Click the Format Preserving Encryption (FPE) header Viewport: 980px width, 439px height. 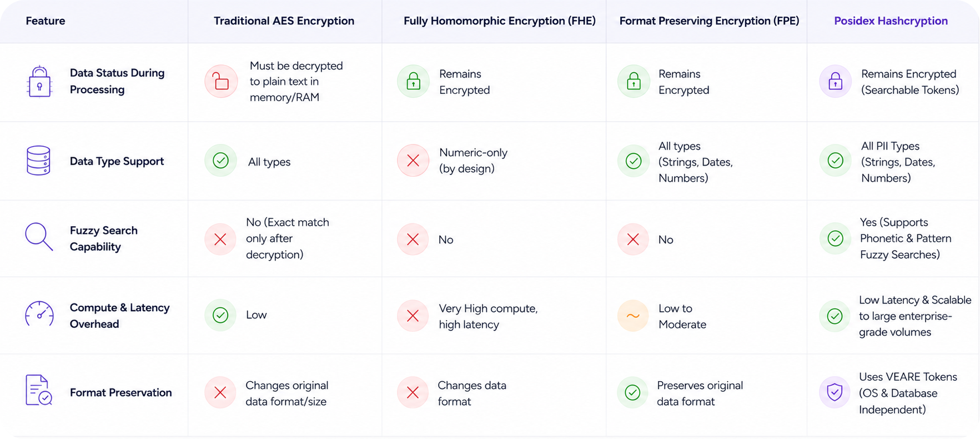709,21
